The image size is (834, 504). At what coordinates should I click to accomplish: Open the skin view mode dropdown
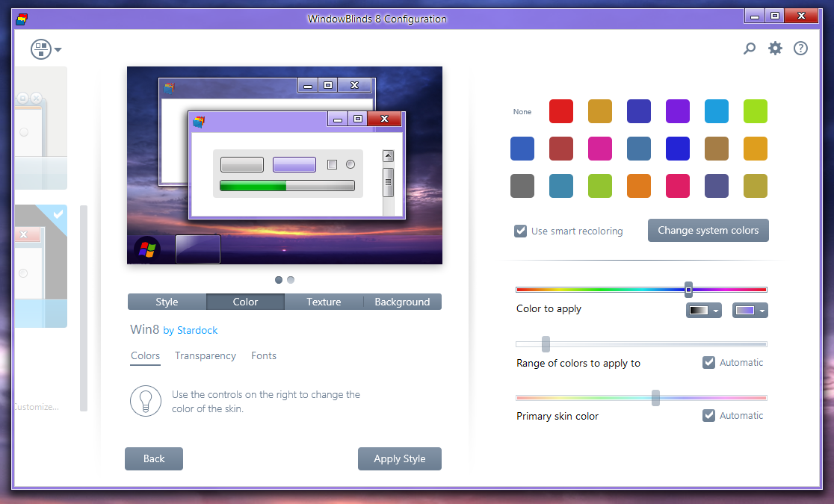click(46, 49)
